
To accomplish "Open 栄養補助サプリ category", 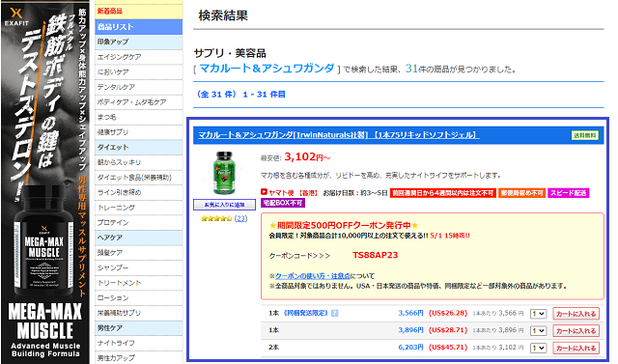I will click(138, 313).
